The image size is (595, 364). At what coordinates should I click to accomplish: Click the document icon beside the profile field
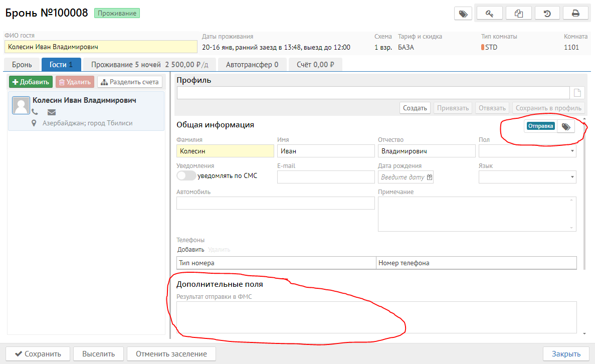click(577, 93)
